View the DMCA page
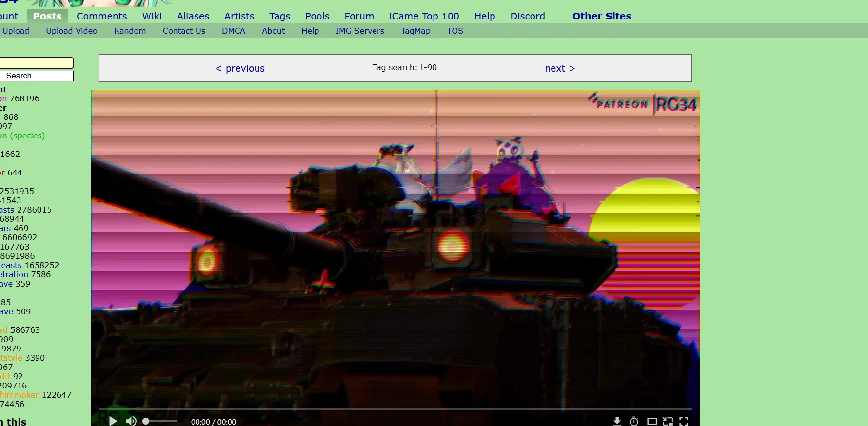868x426 pixels. click(x=234, y=31)
